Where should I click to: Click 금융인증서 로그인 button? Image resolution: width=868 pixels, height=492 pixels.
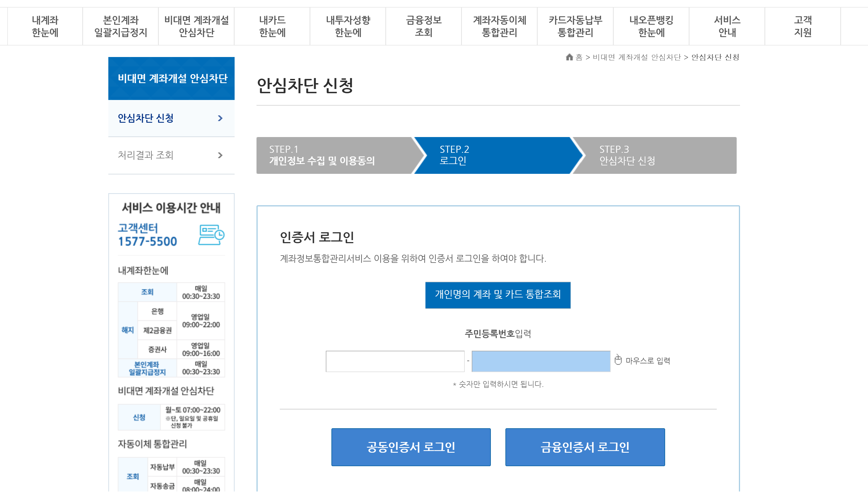point(585,447)
